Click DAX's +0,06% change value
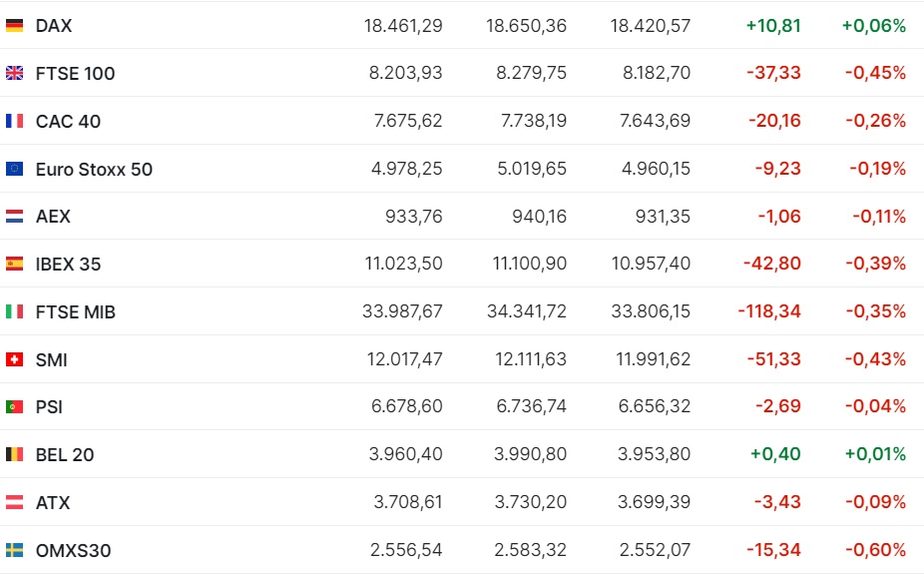Image resolution: width=924 pixels, height=574 pixels. (x=874, y=25)
